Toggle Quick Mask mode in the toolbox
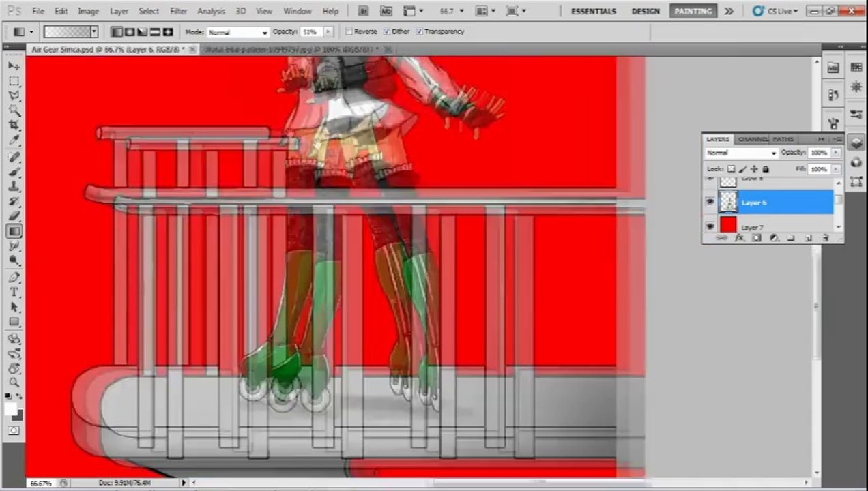The height and width of the screenshot is (491, 868). (x=14, y=430)
